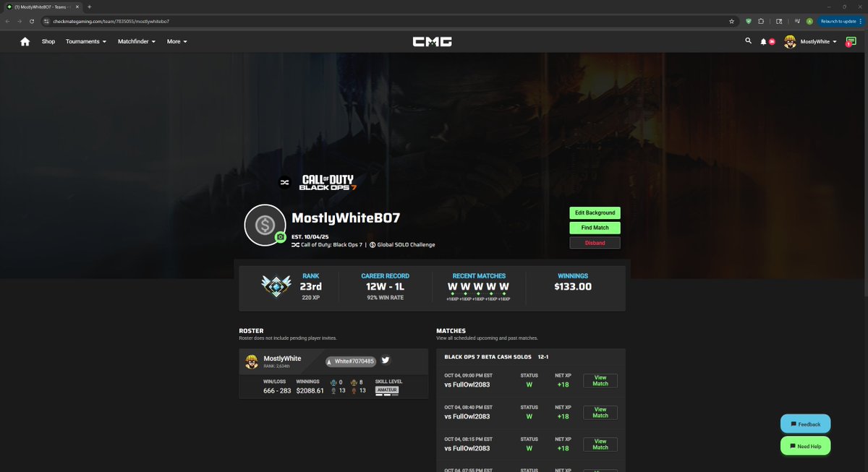Open Global SOLO Challenge link

tap(402, 245)
